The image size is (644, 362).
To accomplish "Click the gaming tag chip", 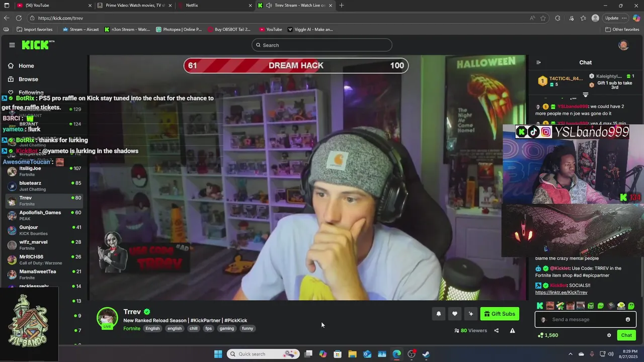I will [227, 328].
